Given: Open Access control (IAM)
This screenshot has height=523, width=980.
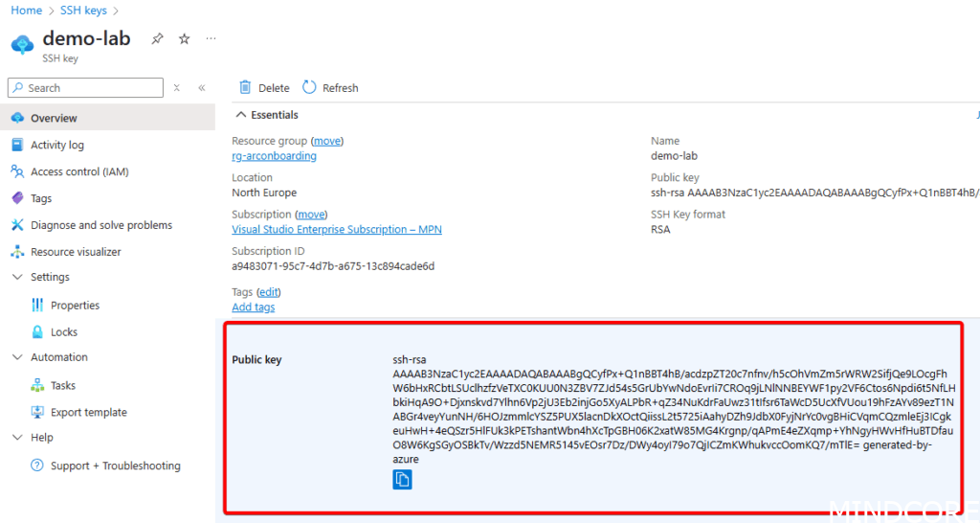Looking at the screenshot, I should (x=79, y=171).
